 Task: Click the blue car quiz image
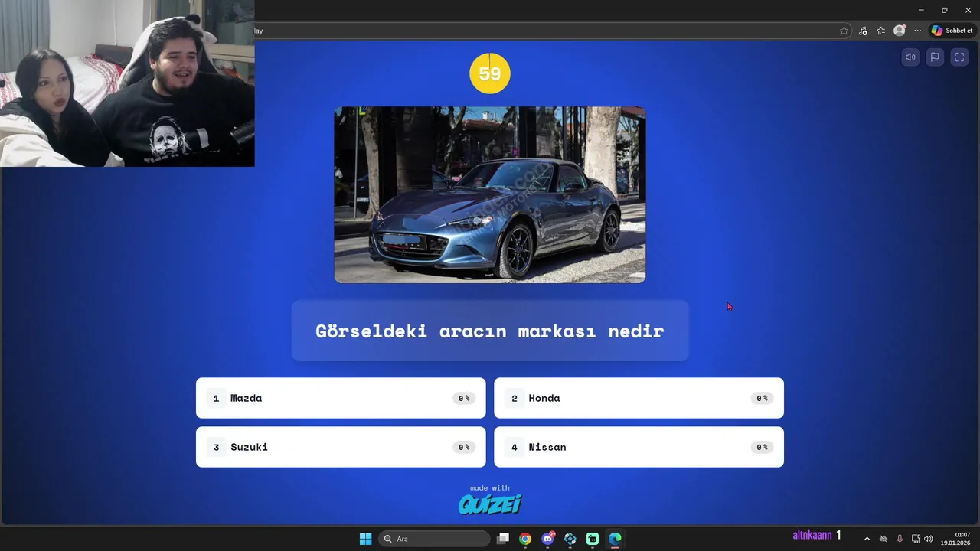pos(490,194)
